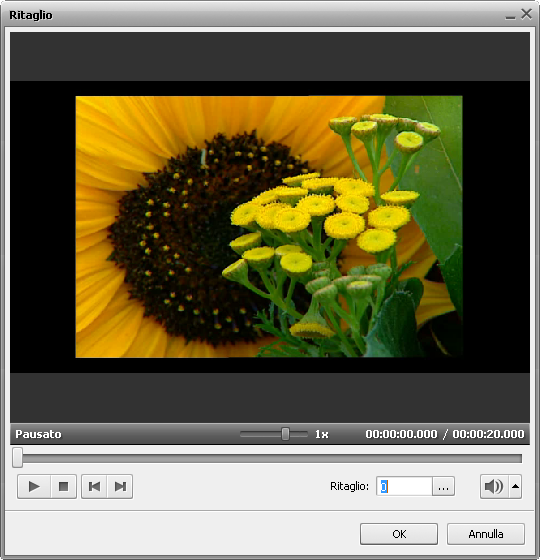Start playback with the Play button

(34, 486)
